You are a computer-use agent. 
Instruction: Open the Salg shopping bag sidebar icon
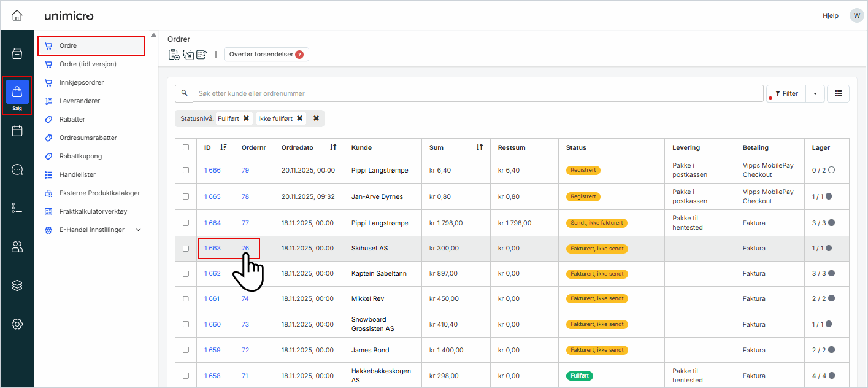coord(17,93)
